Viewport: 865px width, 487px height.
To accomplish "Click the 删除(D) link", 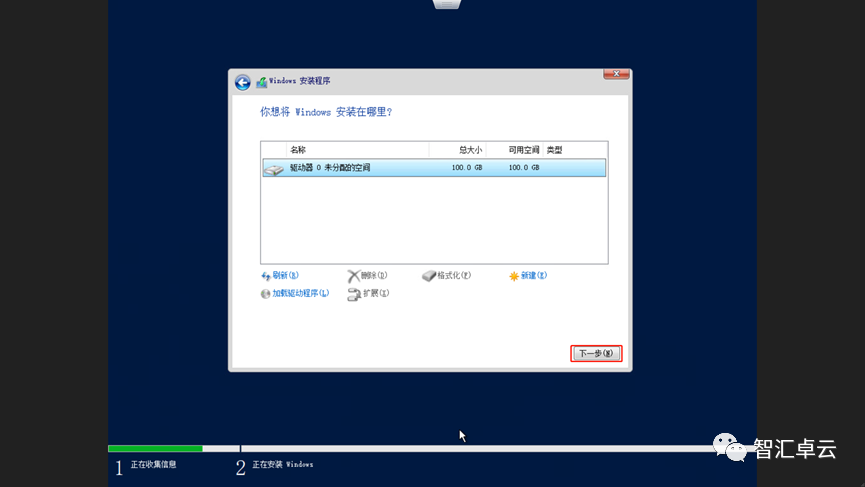I will coord(374,275).
